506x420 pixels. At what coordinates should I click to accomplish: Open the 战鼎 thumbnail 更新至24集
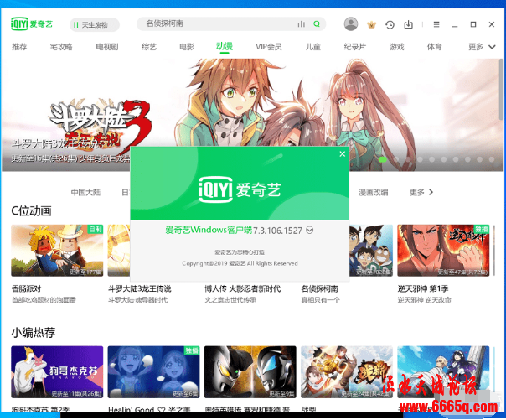(347, 372)
